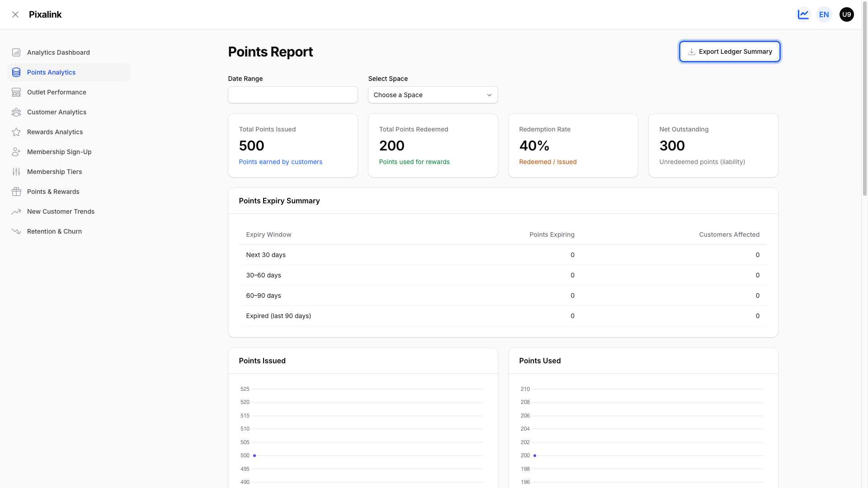Click 'Points earned by customers' text

click(x=281, y=162)
